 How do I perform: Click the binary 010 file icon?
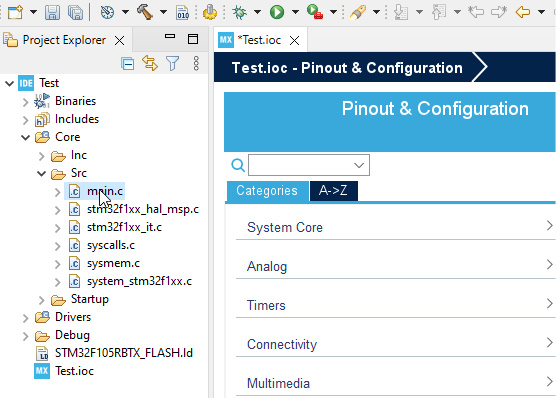tap(183, 12)
